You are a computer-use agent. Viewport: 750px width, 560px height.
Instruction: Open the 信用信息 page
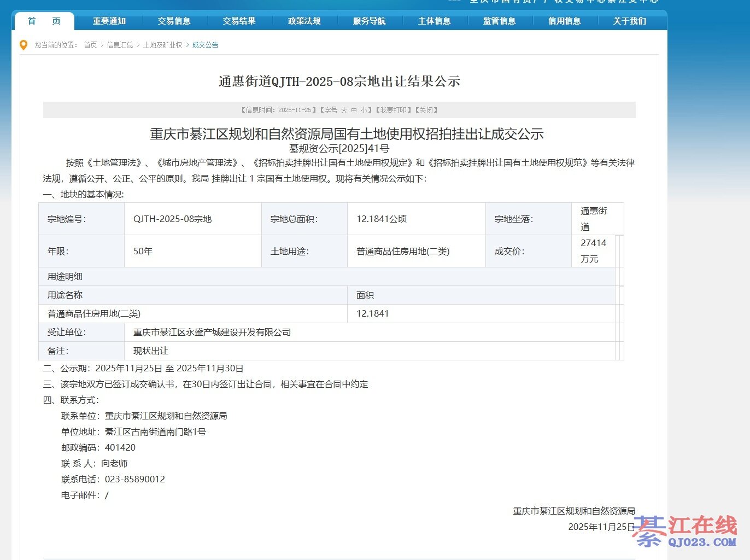(x=565, y=21)
